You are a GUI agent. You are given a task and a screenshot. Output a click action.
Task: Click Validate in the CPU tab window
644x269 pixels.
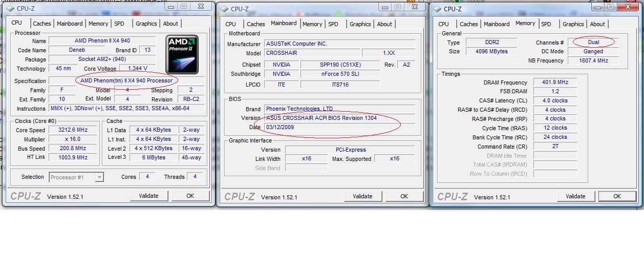[x=148, y=196]
